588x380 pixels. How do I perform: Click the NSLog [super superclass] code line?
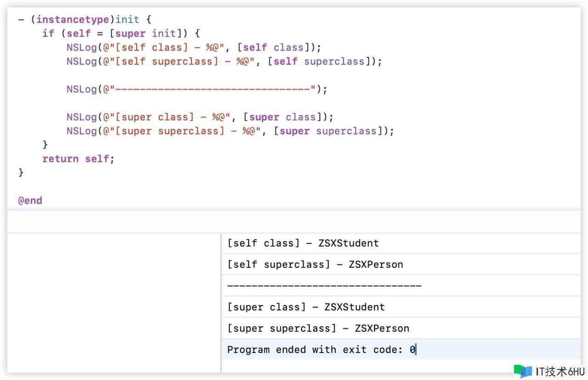coord(230,131)
